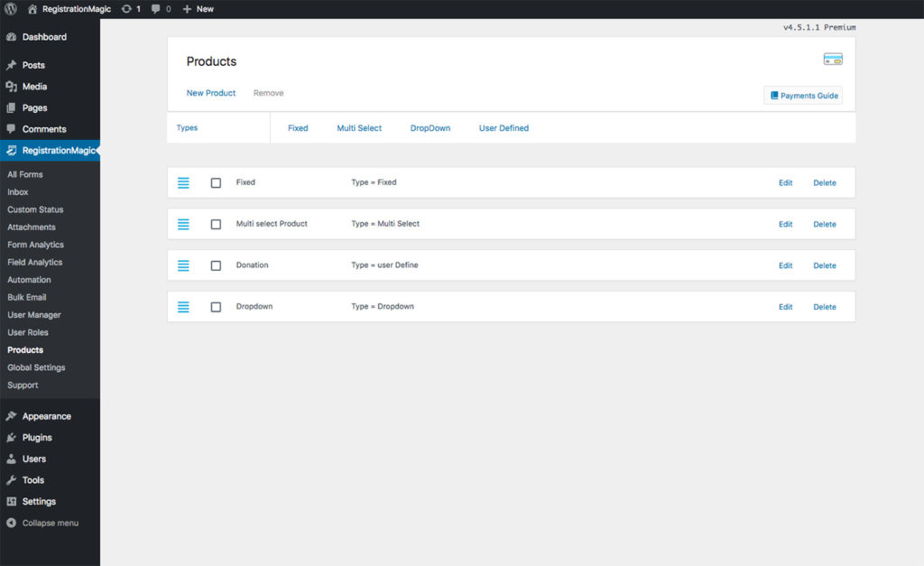Check the Fixed product checkbox
This screenshot has height=566, width=924.
pos(216,182)
